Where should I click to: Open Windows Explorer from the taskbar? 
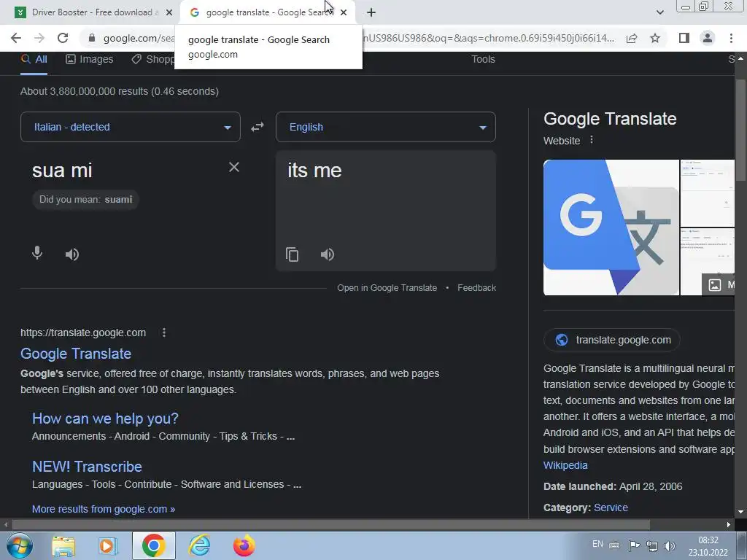(x=63, y=545)
